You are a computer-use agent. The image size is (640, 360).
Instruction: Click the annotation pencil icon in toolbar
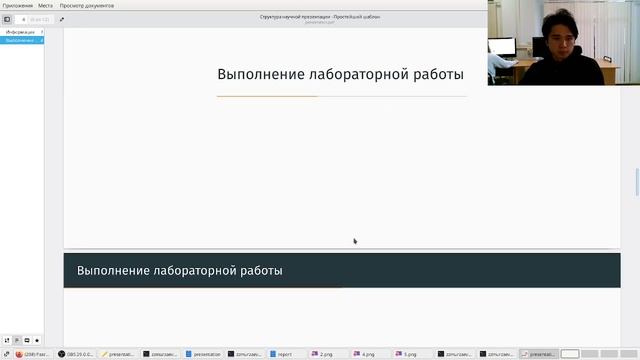62,19
